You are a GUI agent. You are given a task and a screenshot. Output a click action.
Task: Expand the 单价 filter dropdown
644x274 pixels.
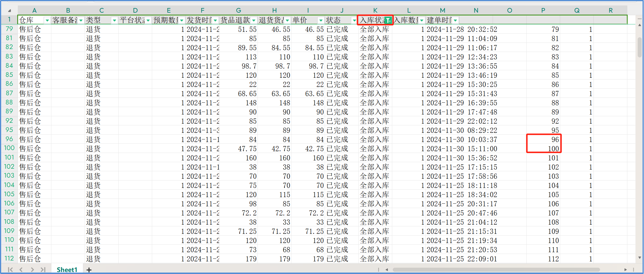pos(321,20)
